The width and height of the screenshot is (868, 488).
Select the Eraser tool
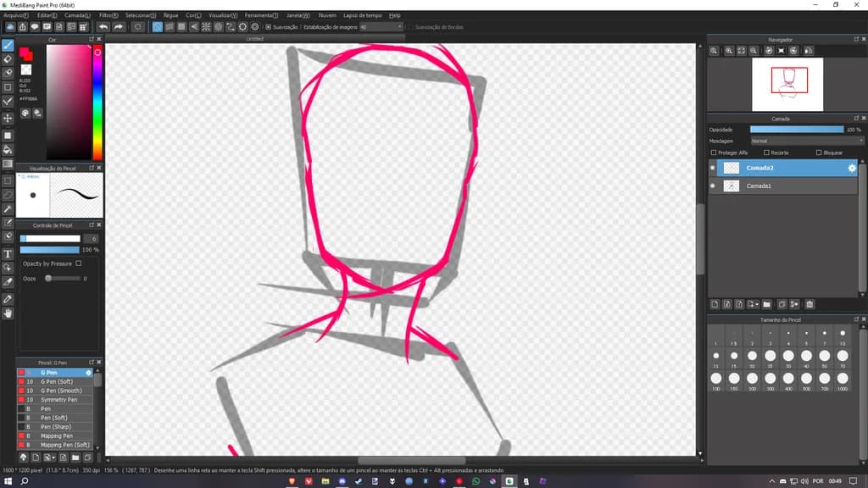[8, 59]
